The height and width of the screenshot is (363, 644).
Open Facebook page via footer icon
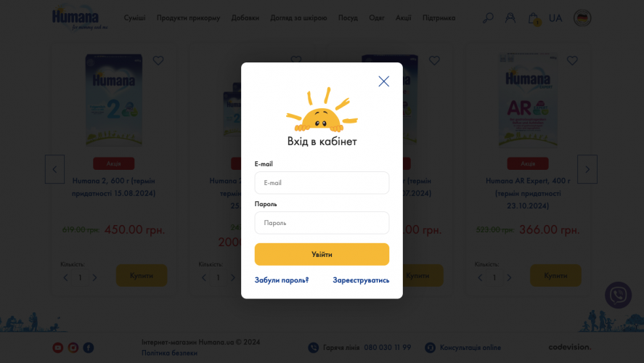89,348
